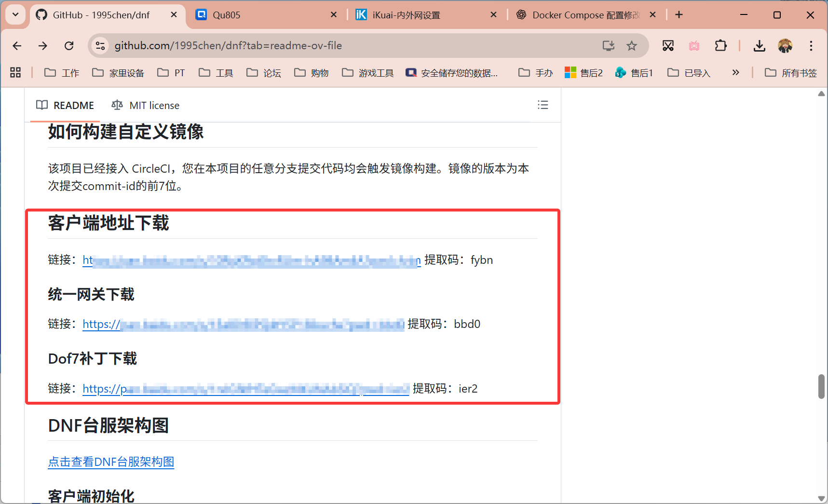Open the Extensions puzzle-piece icon
This screenshot has width=828, height=504.
pyautogui.click(x=720, y=45)
